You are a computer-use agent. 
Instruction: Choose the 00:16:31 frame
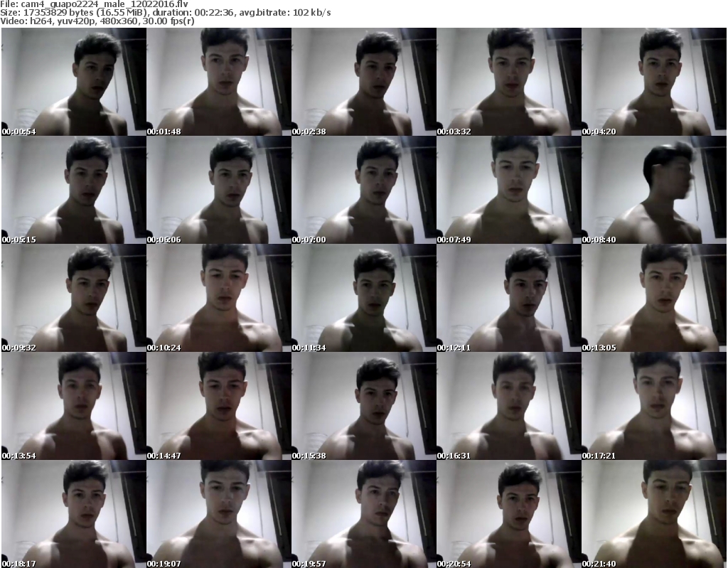coord(508,406)
